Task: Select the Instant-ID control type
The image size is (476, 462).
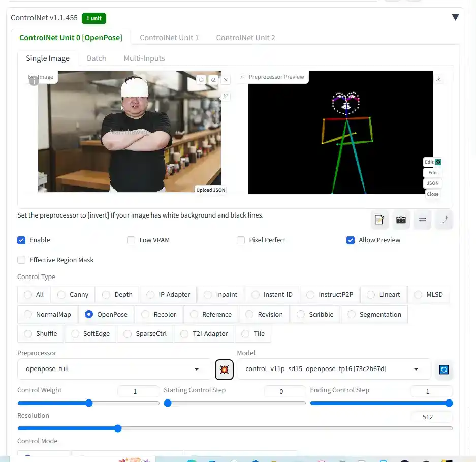Action: (x=272, y=295)
